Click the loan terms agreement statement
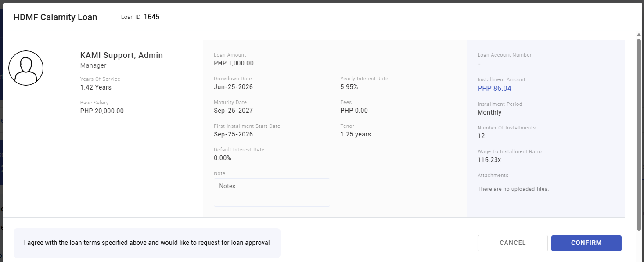 click(147, 243)
